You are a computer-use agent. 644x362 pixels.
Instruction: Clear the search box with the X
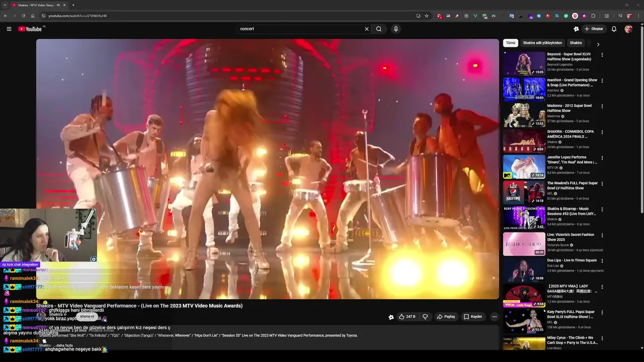[367, 29]
